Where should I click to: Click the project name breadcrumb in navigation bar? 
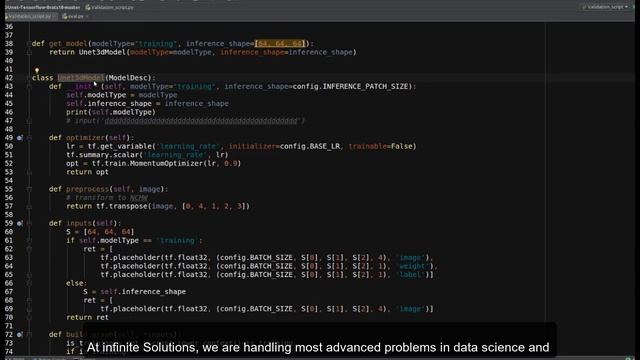42,7
